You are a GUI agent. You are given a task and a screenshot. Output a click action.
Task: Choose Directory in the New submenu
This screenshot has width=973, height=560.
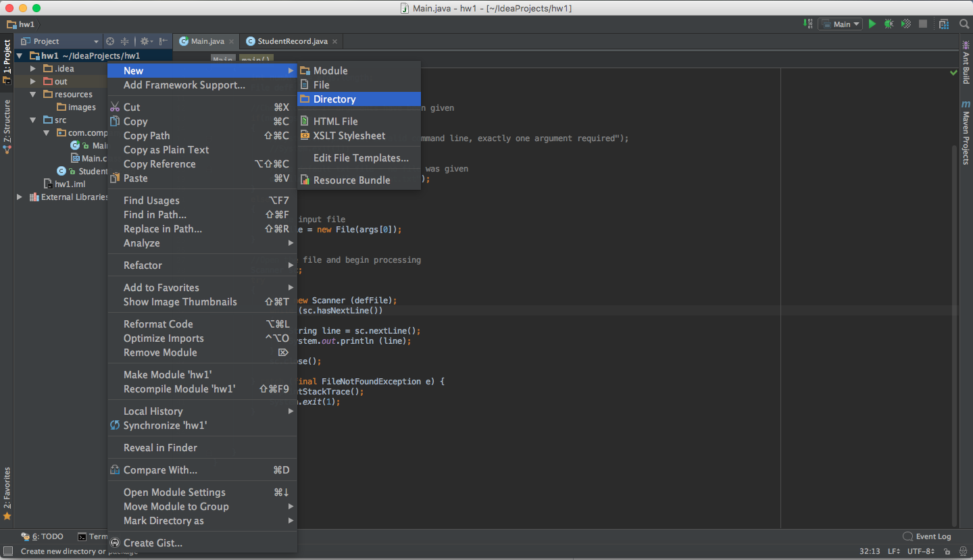click(359, 99)
